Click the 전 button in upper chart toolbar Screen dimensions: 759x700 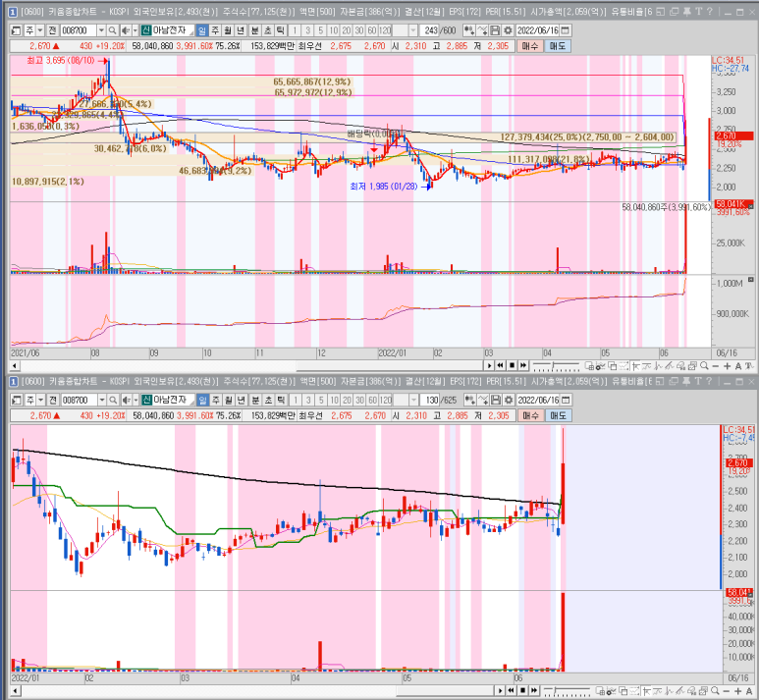coord(52,30)
